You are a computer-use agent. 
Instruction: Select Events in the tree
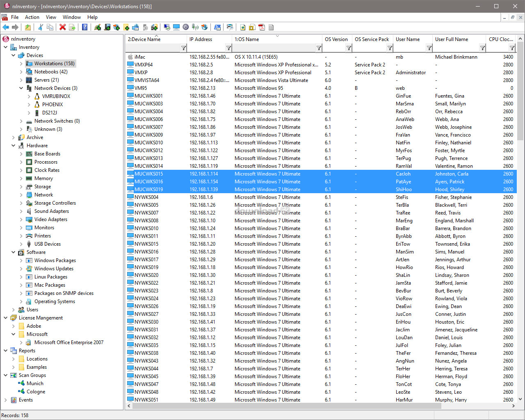click(x=25, y=400)
